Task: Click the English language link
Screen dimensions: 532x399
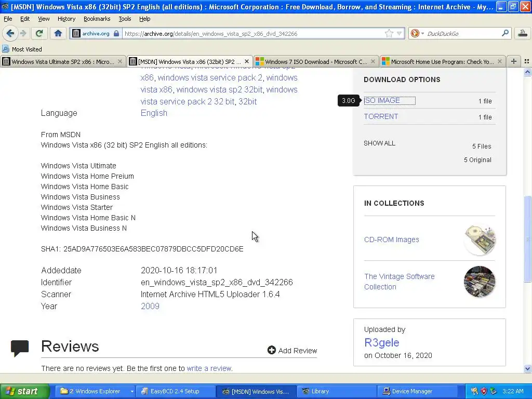Action: [154, 113]
